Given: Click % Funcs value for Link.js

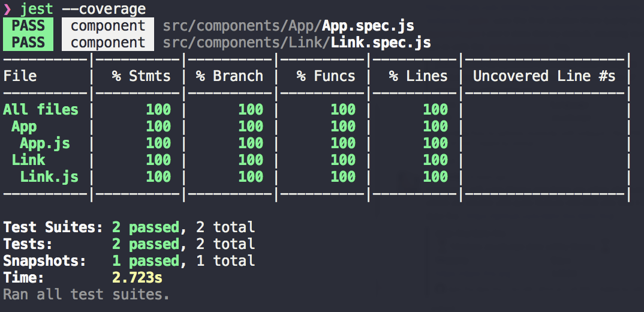Looking at the screenshot, I should [344, 177].
